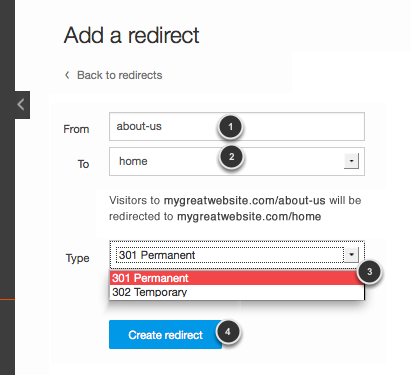Choose 302 Temporary from the list
This screenshot has width=411, height=375.
point(237,292)
